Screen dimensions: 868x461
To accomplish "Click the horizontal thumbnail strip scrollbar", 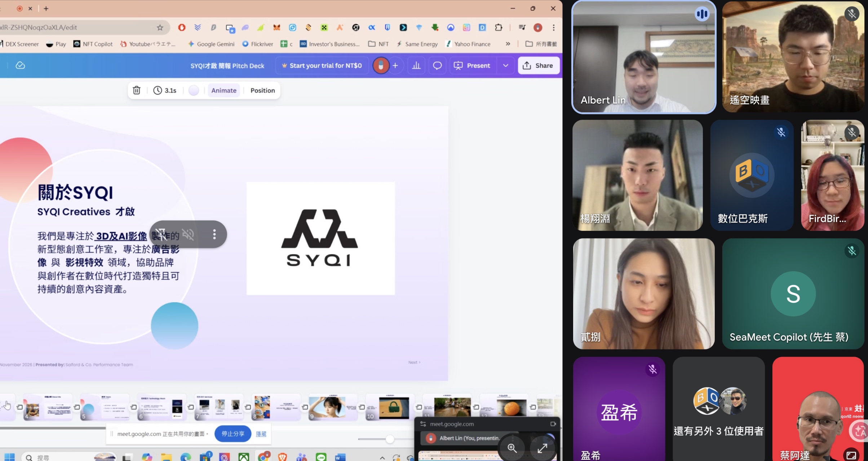I will (53, 428).
